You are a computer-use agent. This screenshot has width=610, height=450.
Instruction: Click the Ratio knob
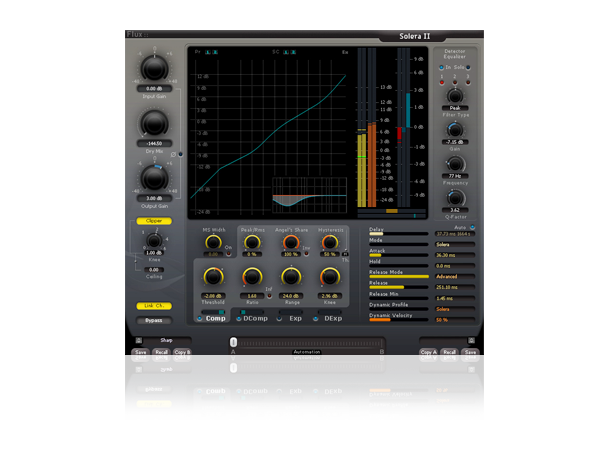click(252, 277)
